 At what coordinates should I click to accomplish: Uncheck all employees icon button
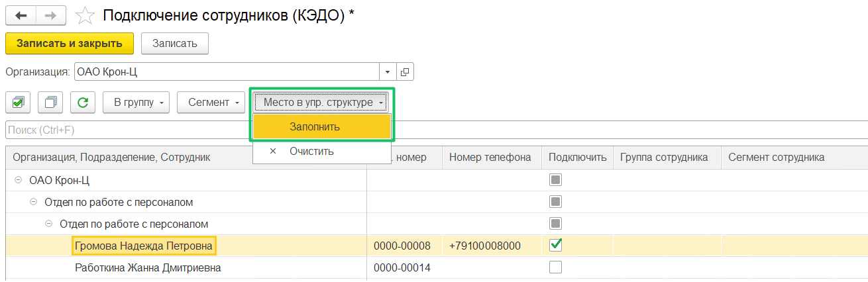coord(50,103)
